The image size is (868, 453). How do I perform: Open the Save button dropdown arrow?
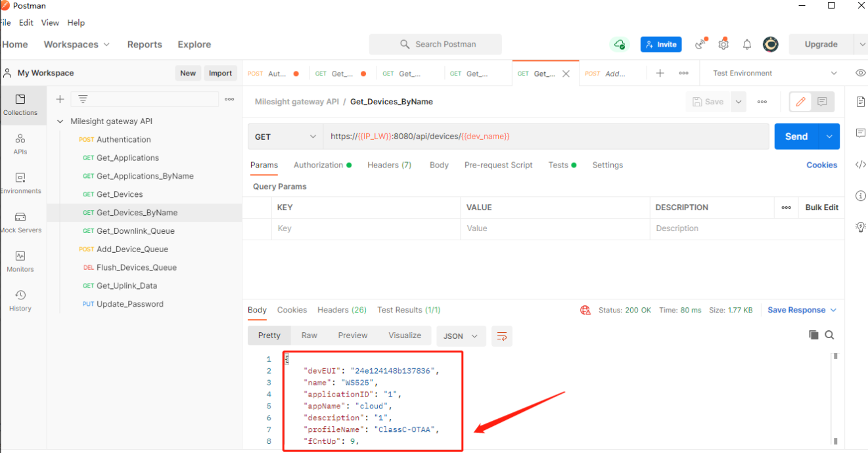[739, 102]
